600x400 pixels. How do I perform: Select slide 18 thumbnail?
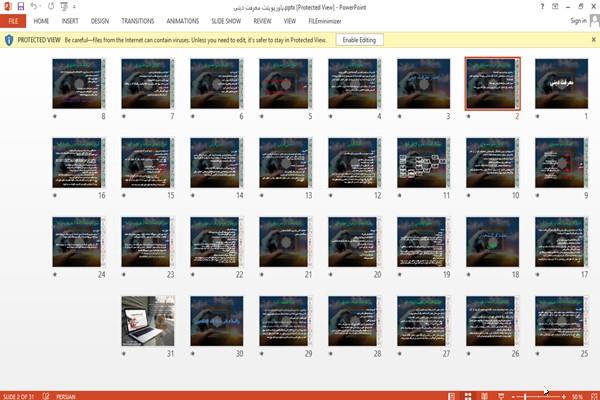point(492,242)
